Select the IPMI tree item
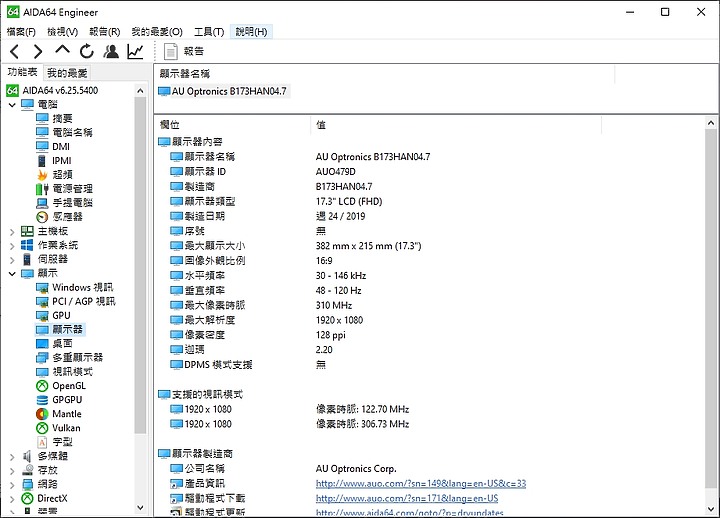720x518 pixels. coord(54,161)
